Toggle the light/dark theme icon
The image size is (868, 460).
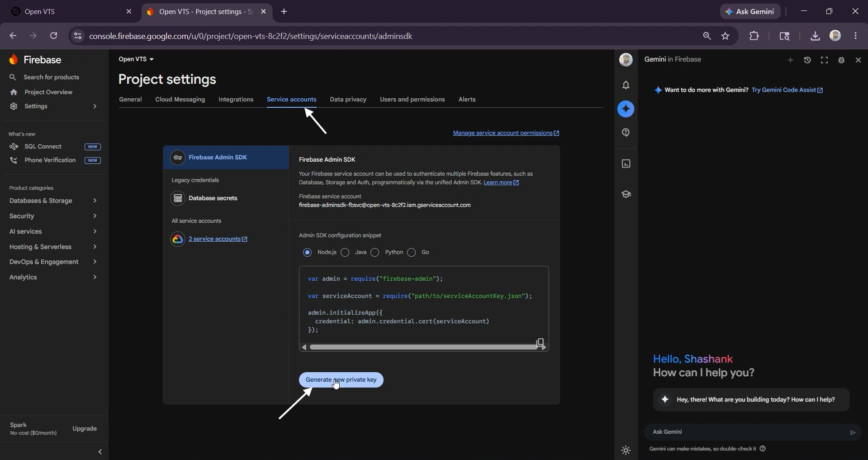tap(626, 450)
